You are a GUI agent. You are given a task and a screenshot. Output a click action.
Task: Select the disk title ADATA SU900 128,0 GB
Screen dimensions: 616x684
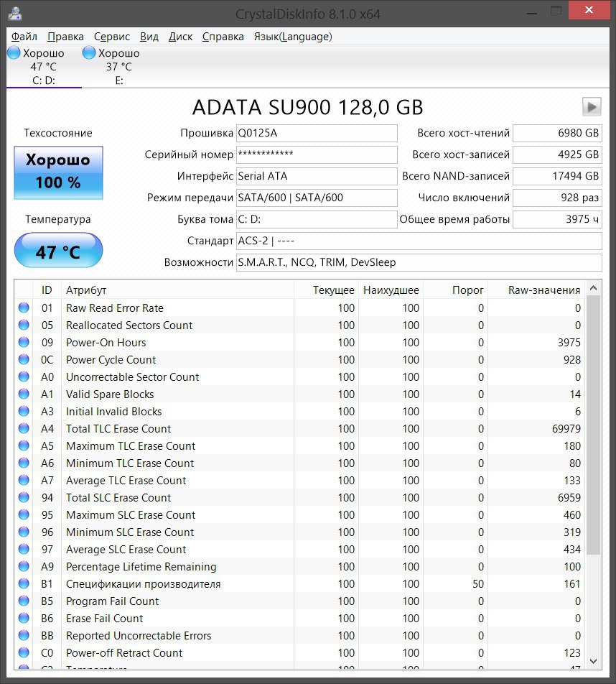point(308,107)
